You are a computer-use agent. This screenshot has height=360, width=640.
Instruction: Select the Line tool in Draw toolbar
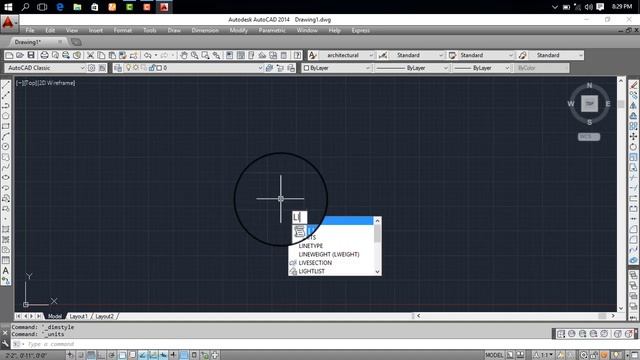(6, 85)
